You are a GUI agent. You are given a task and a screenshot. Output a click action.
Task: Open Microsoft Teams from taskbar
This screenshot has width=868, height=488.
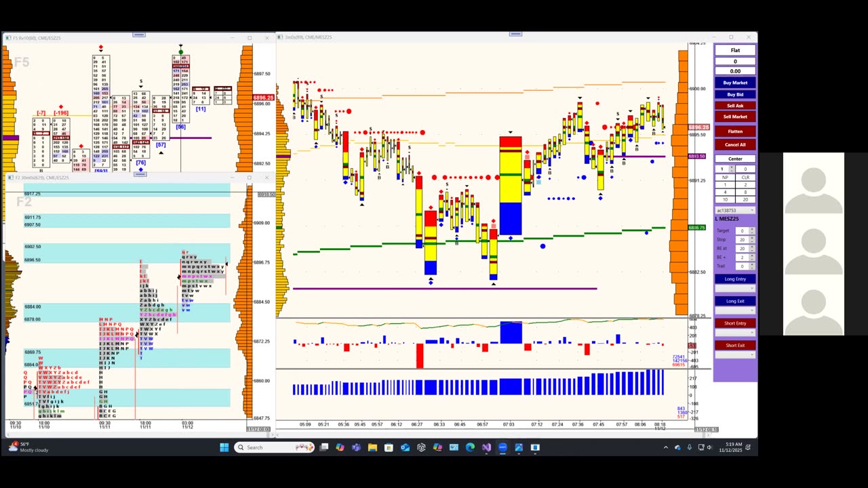click(x=356, y=447)
